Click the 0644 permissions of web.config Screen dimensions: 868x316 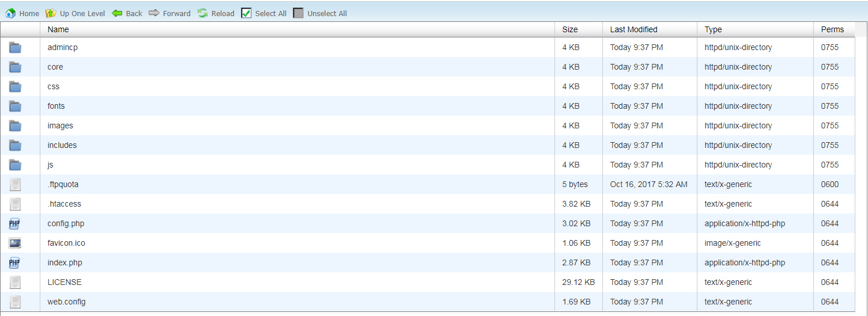pos(830,302)
